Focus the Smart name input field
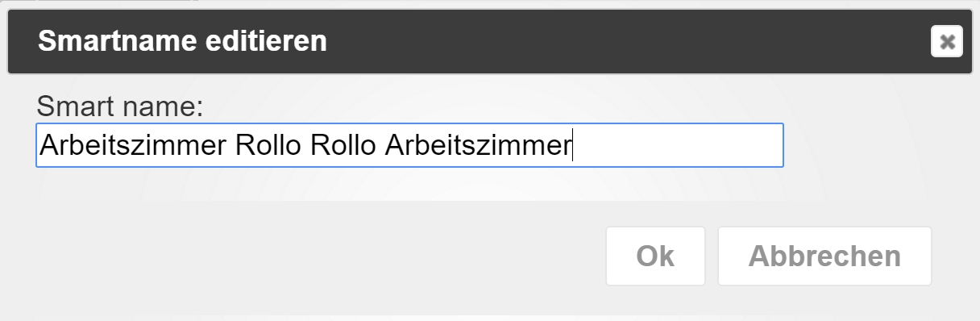This screenshot has height=321, width=980. pyautogui.click(x=409, y=145)
